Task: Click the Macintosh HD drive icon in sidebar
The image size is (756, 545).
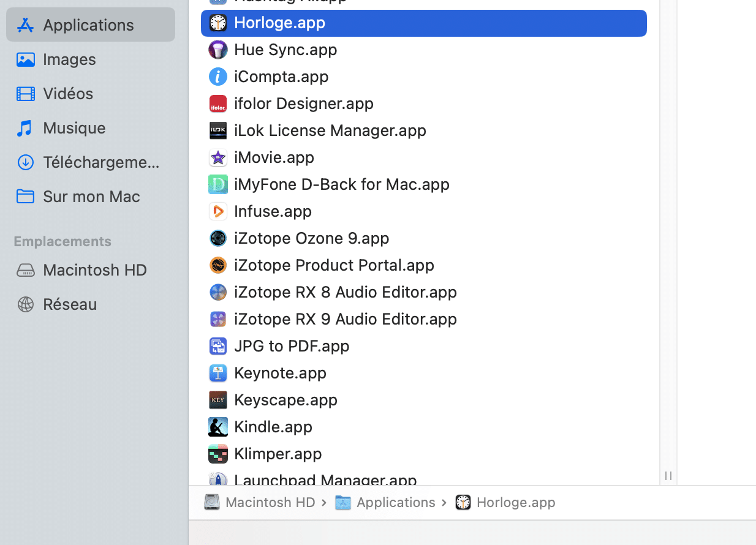Action: pyautogui.click(x=25, y=270)
